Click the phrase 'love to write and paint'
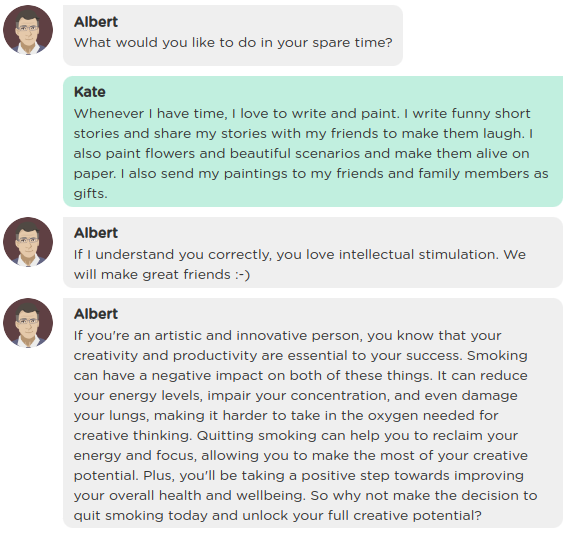Image resolution: width=570 pixels, height=540 pixels. coord(318,114)
